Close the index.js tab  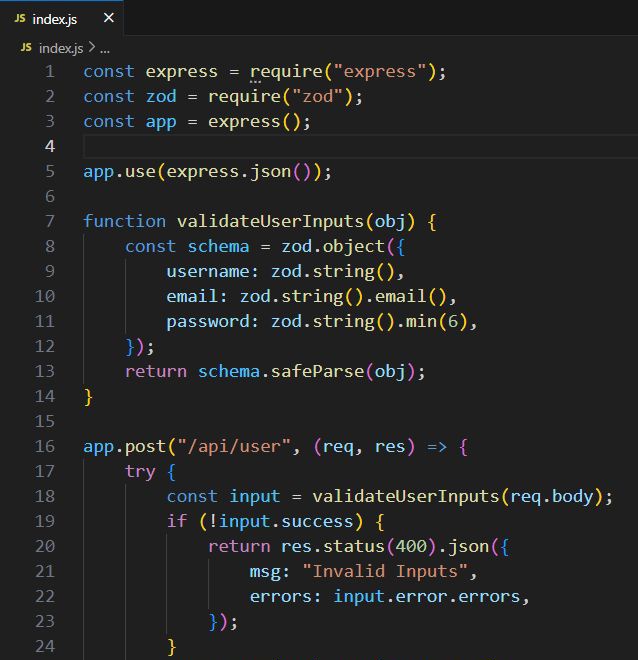point(109,18)
